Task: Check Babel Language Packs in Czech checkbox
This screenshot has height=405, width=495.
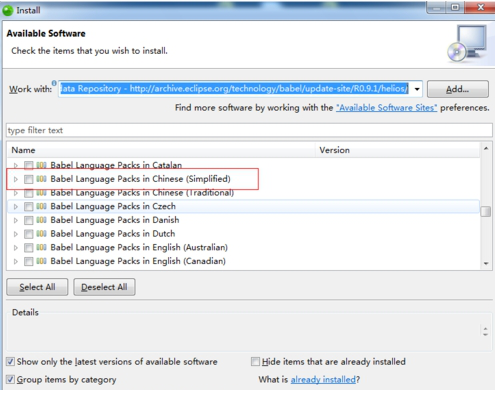Action: pos(29,207)
